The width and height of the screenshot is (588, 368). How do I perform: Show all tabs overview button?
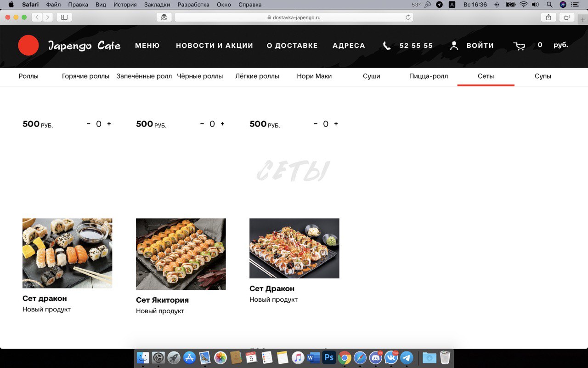click(567, 17)
